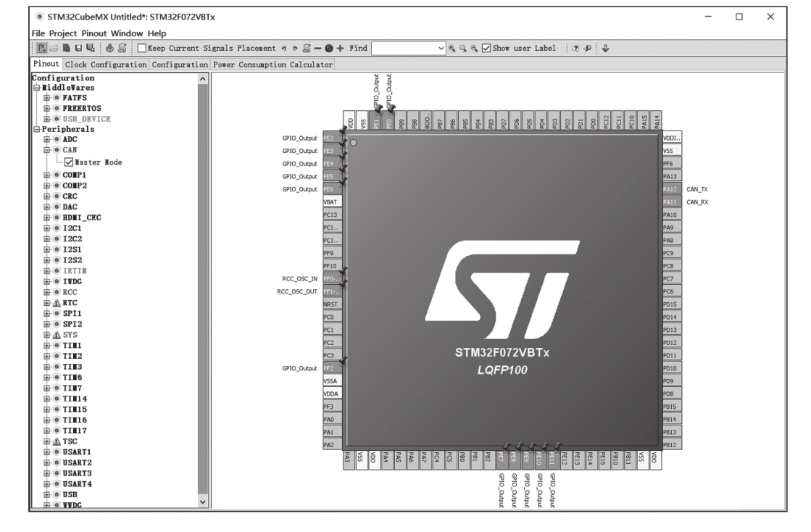Image resolution: width=811 pixels, height=532 pixels.
Task: Click the tree panel scroll-down arrow
Action: click(203, 502)
